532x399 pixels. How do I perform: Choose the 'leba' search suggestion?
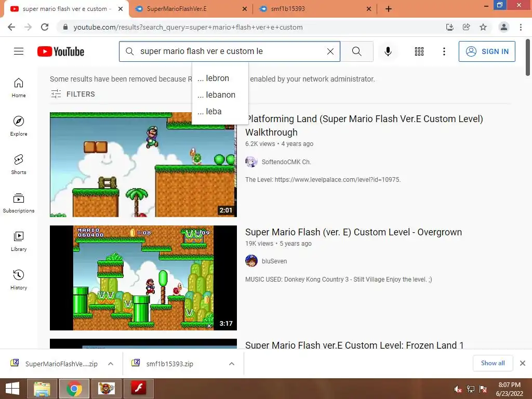click(220, 112)
